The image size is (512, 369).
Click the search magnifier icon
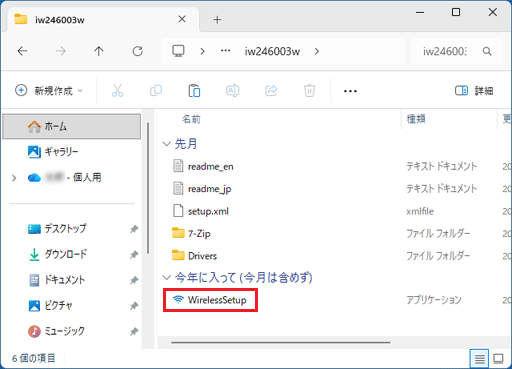tap(487, 51)
